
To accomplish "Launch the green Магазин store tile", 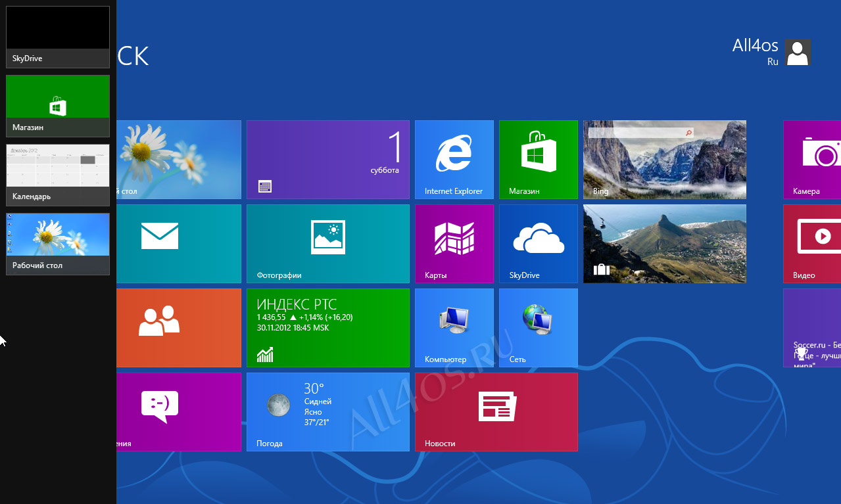I will click(539, 160).
